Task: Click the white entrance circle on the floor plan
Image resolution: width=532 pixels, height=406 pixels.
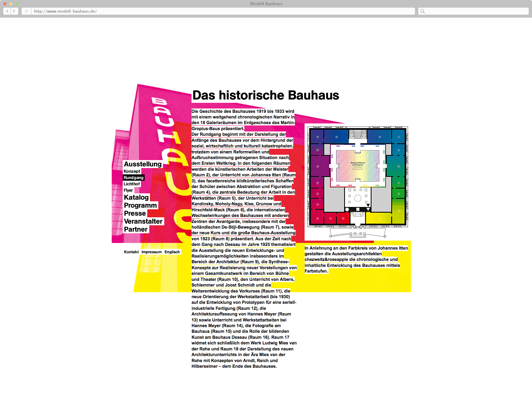Action: [x=347, y=209]
